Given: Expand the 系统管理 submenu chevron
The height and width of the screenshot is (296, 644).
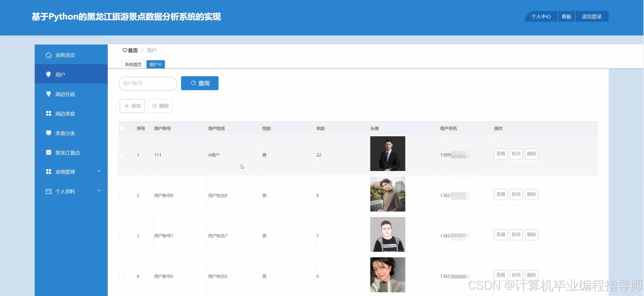Looking at the screenshot, I should tap(99, 171).
